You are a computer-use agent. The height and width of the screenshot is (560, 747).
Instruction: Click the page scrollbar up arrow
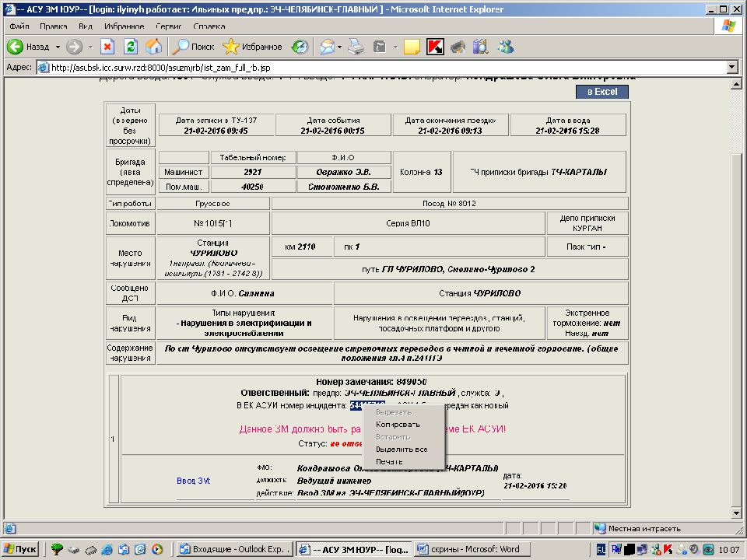[736, 85]
